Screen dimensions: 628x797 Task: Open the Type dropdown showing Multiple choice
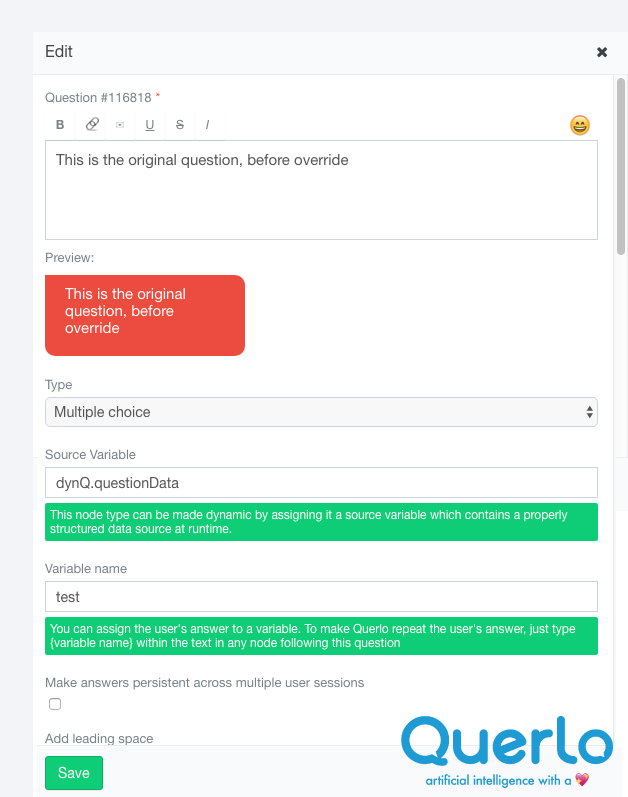click(321, 412)
